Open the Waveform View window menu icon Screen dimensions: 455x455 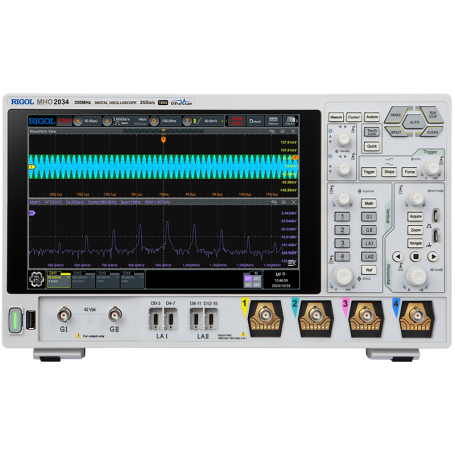pyautogui.click(x=283, y=131)
